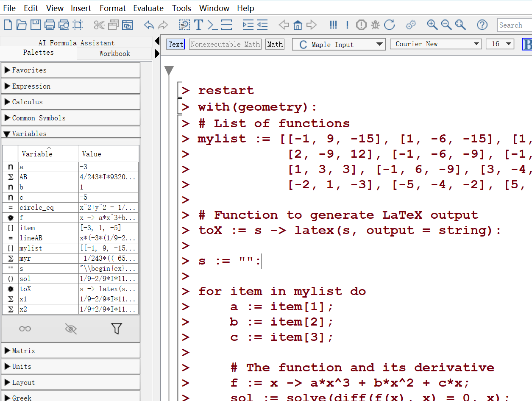Toggle bold formatting with the B button
Screen dimensions: 532x401
(527, 45)
